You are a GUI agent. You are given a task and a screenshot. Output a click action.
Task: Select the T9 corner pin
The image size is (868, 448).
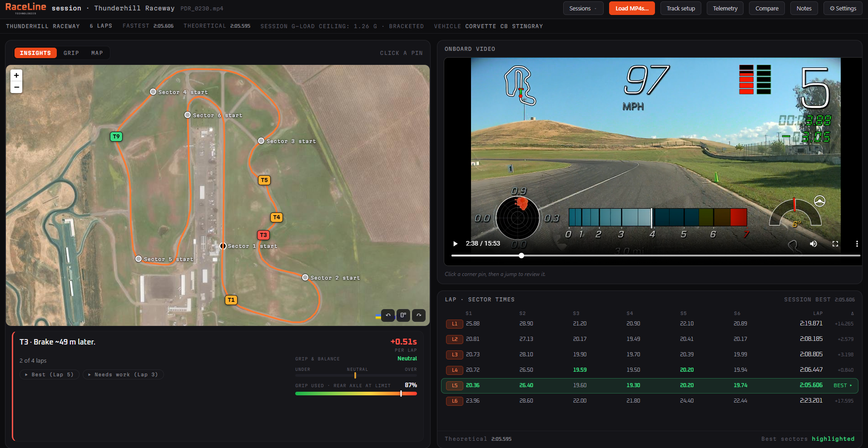coord(116,137)
